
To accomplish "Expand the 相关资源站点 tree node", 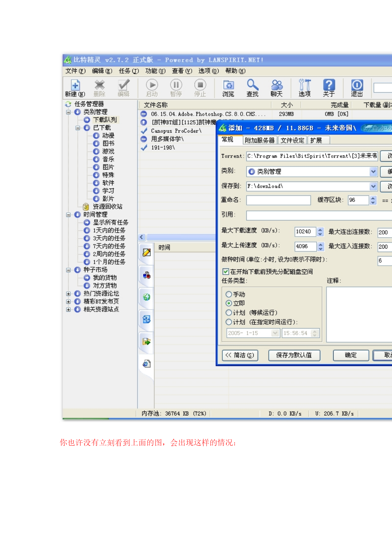I will (x=68, y=310).
